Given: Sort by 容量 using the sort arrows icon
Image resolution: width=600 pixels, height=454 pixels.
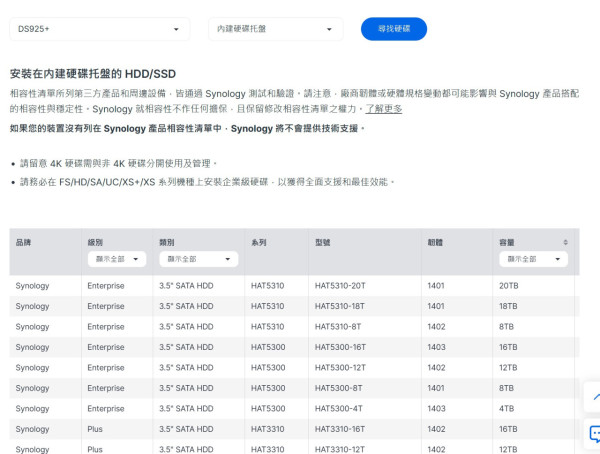Looking at the screenshot, I should coord(565,242).
